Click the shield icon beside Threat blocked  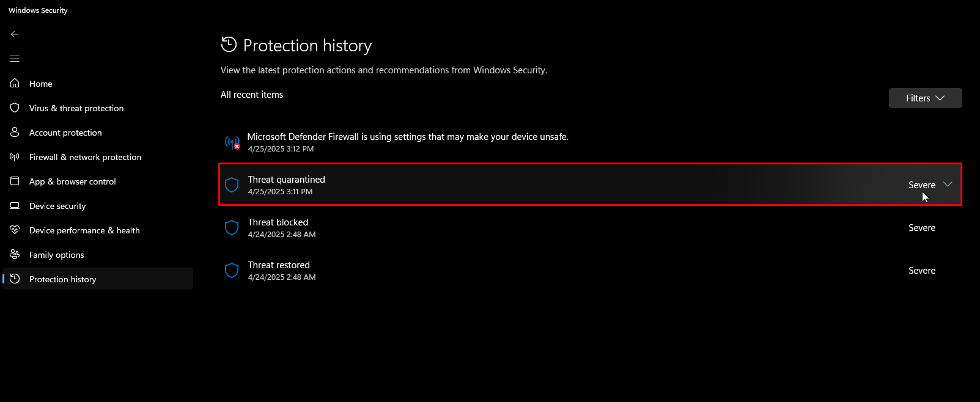pyautogui.click(x=232, y=228)
